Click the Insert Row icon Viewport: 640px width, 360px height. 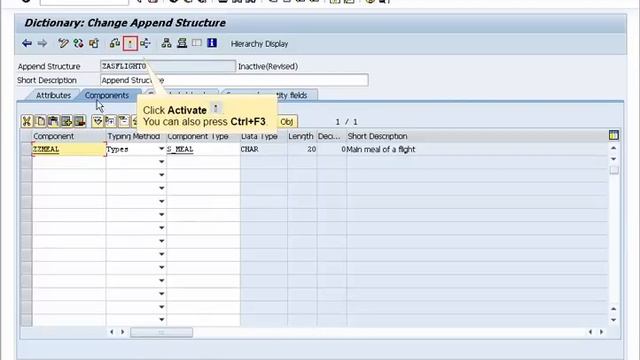[x=67, y=121]
